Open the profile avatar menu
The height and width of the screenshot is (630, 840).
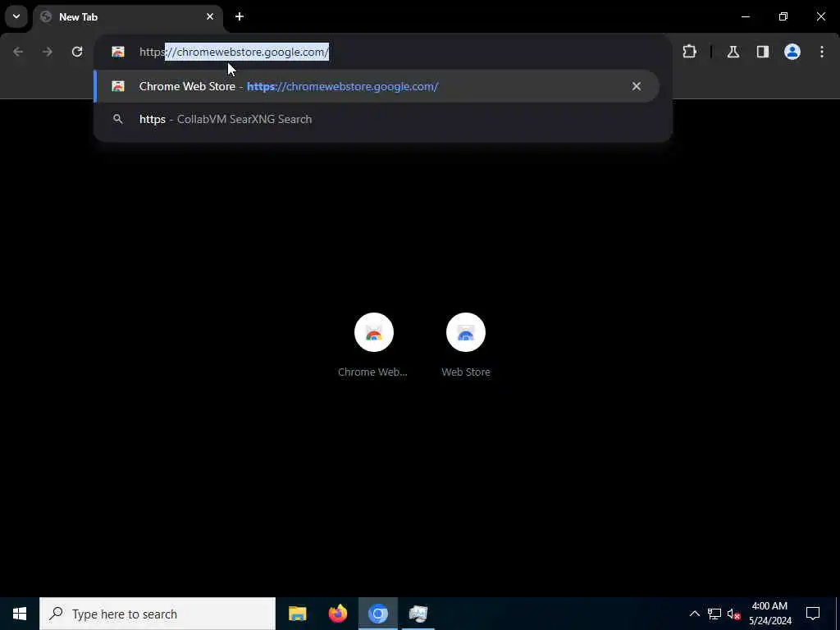click(x=792, y=52)
